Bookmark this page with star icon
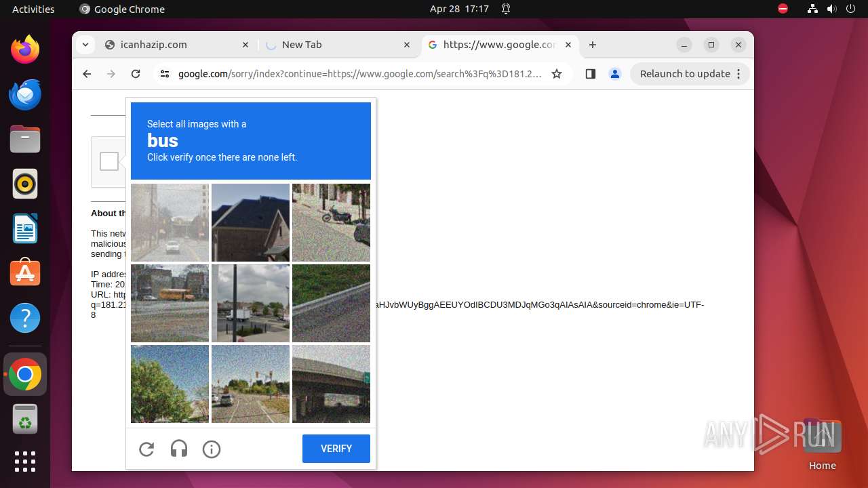 tap(557, 74)
